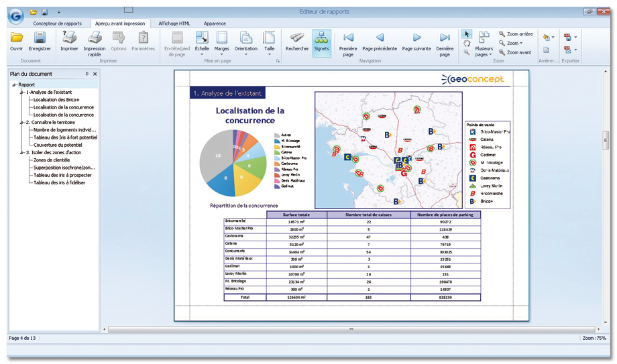Toggle the Signets bookmarks panel
The image size is (617, 364).
click(321, 44)
